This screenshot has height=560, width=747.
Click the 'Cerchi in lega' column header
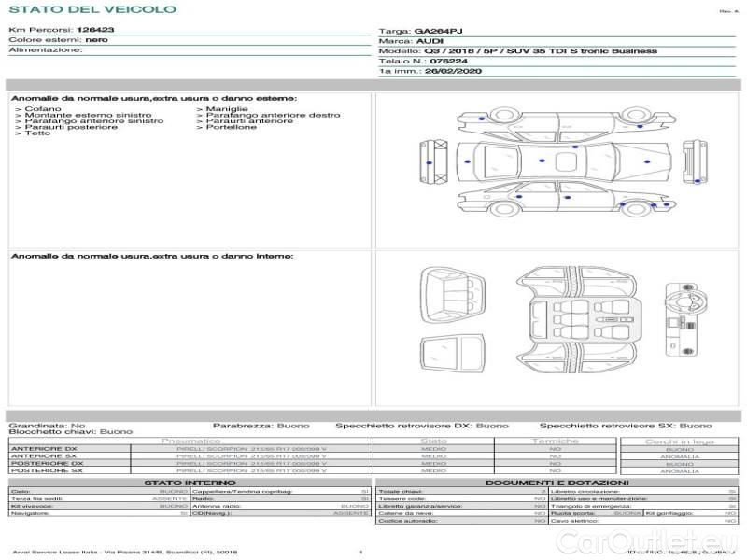[680, 441]
